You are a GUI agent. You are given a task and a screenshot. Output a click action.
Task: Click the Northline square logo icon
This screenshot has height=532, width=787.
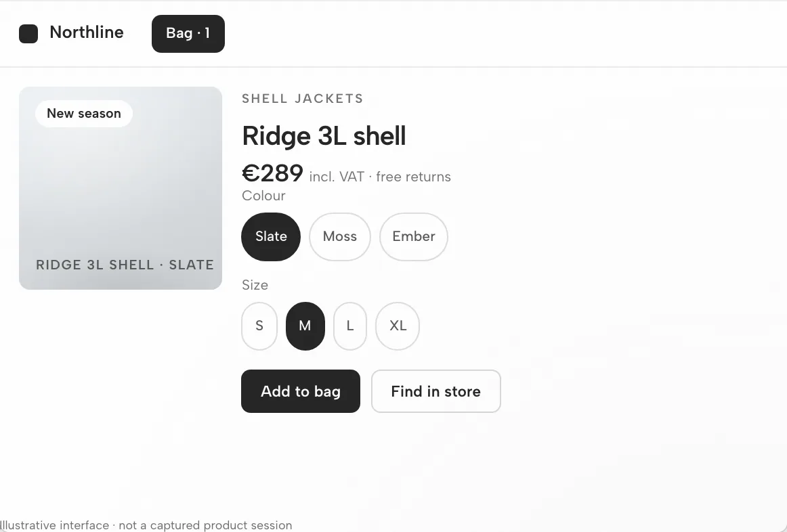[x=28, y=34]
